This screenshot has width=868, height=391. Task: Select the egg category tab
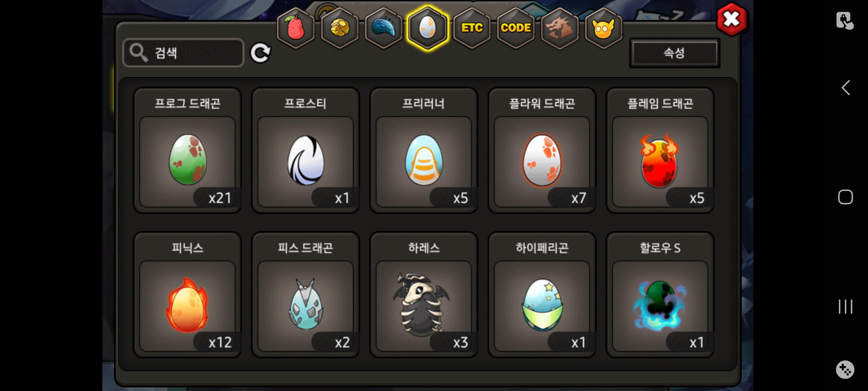pos(427,28)
